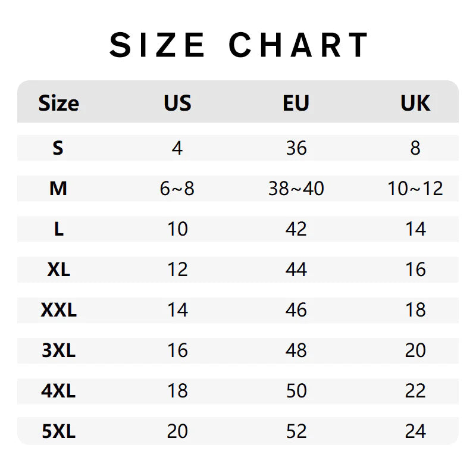476x476 pixels.
Task: Click the EU column header
Action: [296, 104]
